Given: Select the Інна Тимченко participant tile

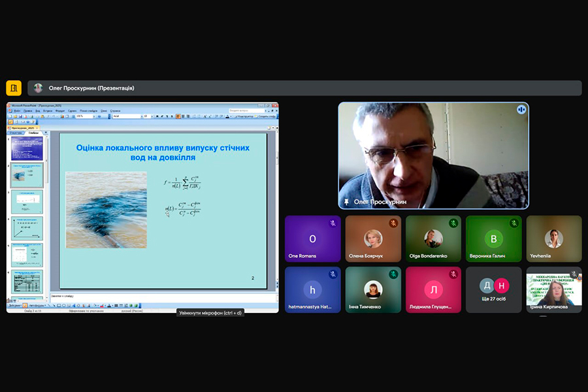Looking at the screenshot, I should pos(373,289).
